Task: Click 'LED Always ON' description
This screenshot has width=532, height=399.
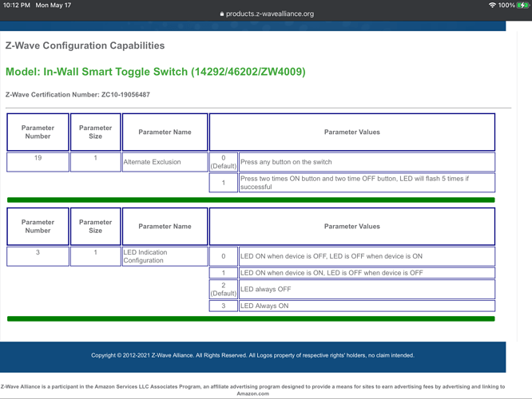Action: point(367,306)
